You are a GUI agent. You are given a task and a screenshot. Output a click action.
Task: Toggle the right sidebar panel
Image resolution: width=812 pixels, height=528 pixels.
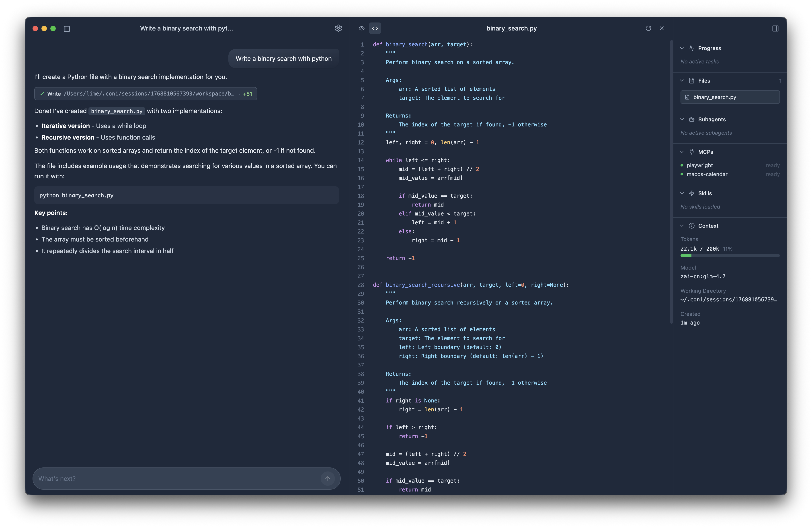click(775, 28)
